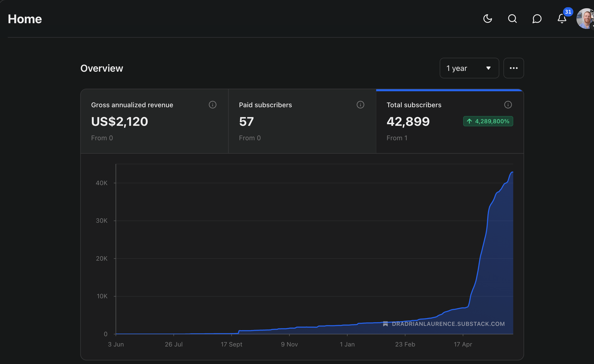Click the bookmark icon on chart watermark
Viewport: 594px width, 364px height.
[x=386, y=324]
